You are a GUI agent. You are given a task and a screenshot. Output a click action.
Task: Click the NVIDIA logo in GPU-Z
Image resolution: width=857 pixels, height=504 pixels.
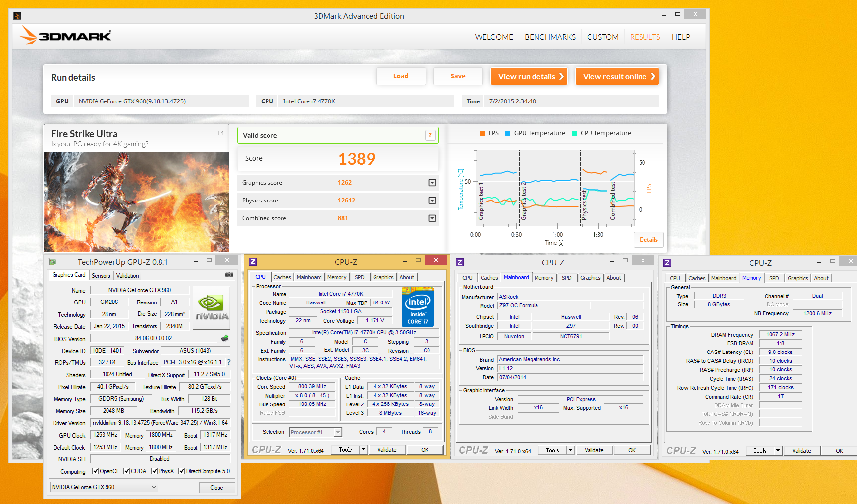click(212, 307)
